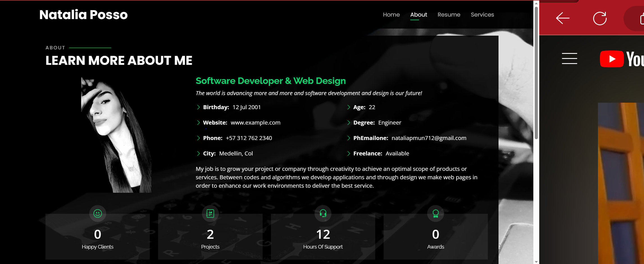Click the YouTube logo

[613, 59]
